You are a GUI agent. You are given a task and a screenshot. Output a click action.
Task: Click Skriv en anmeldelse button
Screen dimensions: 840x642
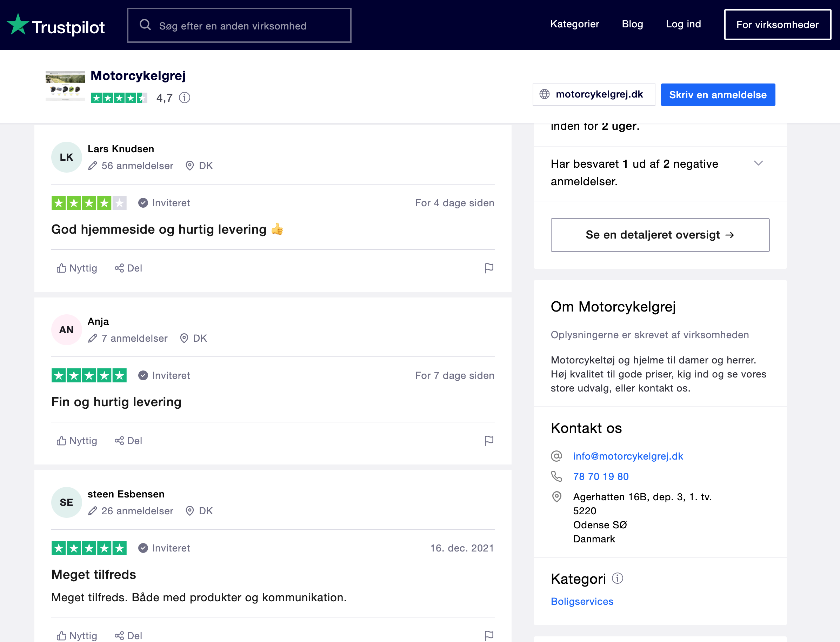pyautogui.click(x=717, y=95)
